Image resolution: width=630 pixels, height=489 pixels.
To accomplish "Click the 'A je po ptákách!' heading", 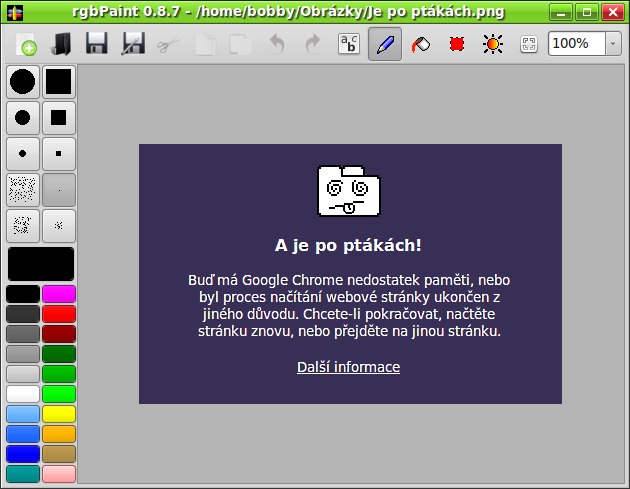I will click(x=348, y=245).
